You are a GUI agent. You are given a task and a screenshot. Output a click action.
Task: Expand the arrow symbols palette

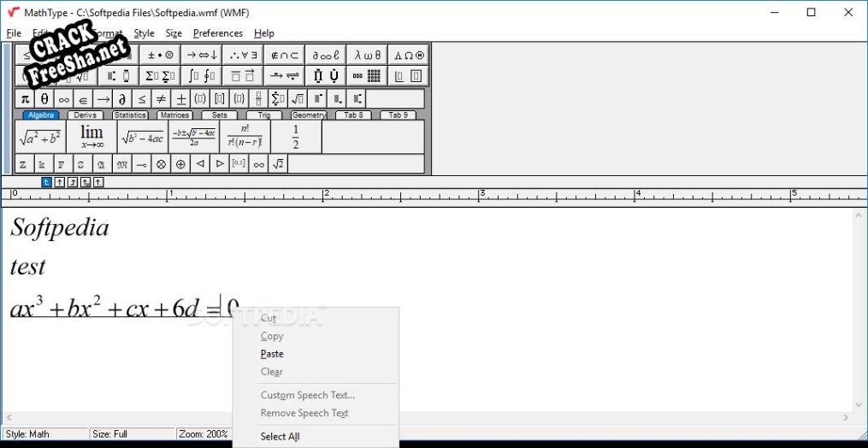coord(203,55)
